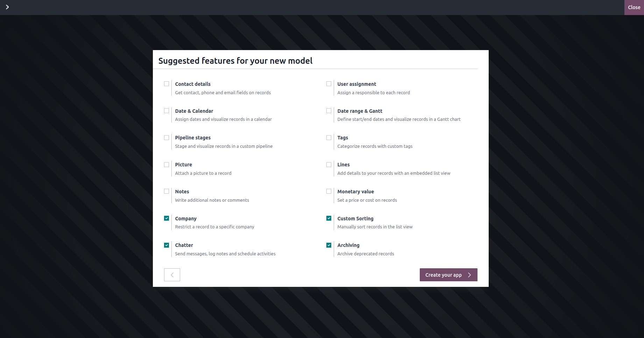Check the Date range & Gantt feature
Image resolution: width=644 pixels, height=338 pixels.
pos(329,111)
